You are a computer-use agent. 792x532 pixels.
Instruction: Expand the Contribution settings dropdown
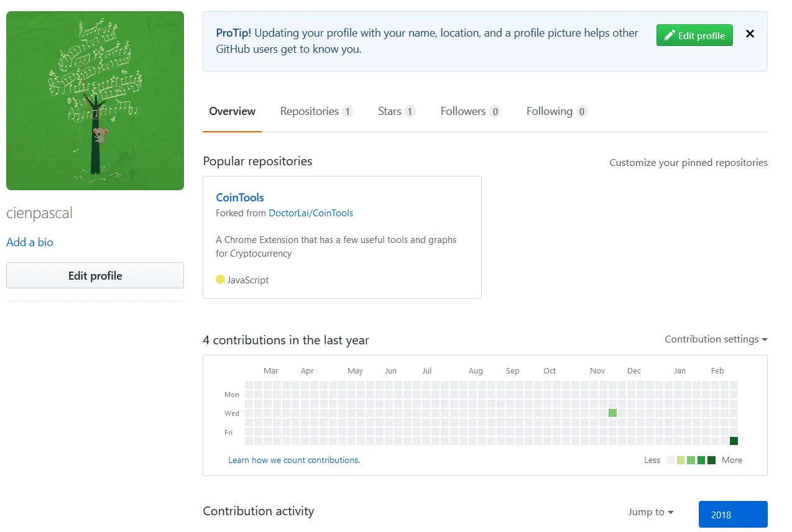pos(716,339)
